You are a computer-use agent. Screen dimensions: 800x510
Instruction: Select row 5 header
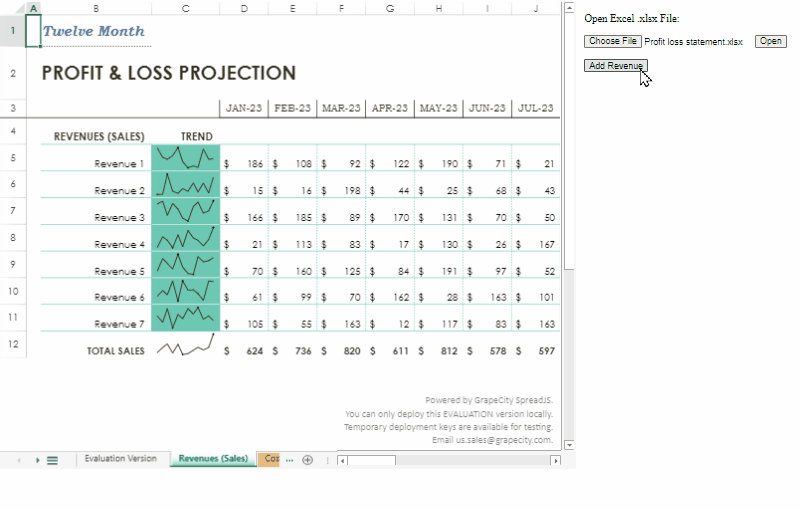click(12, 158)
